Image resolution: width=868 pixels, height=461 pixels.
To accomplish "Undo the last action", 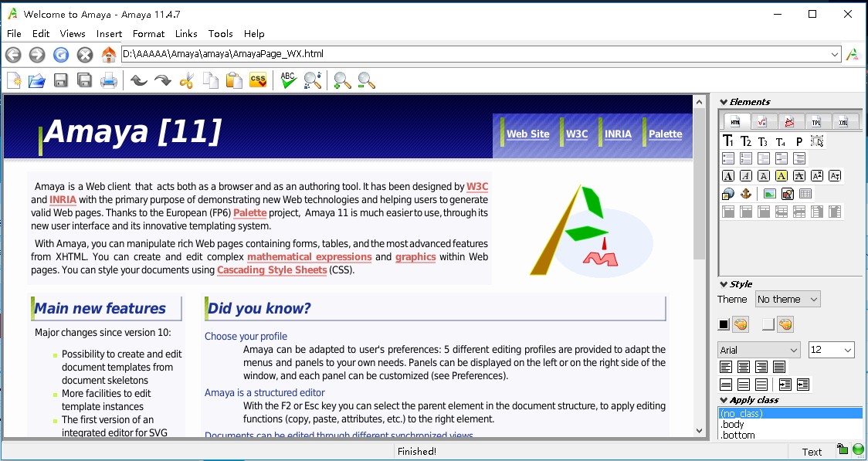I will coord(138,81).
